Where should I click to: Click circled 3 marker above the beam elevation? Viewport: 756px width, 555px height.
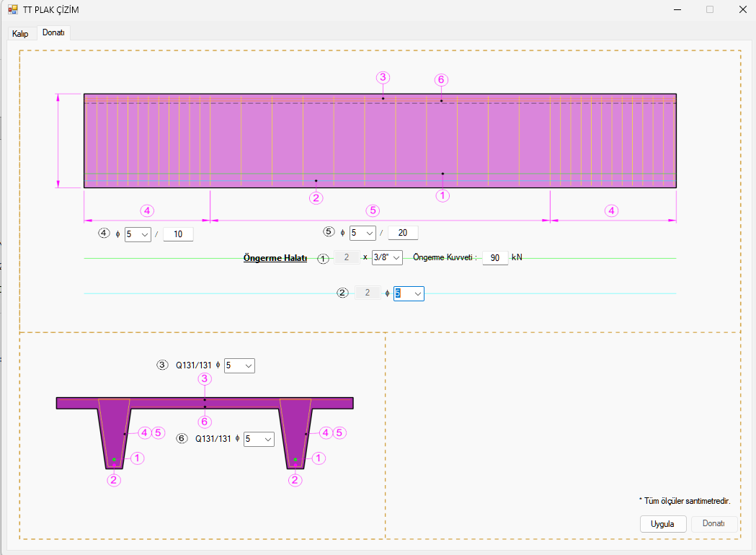pyautogui.click(x=383, y=77)
